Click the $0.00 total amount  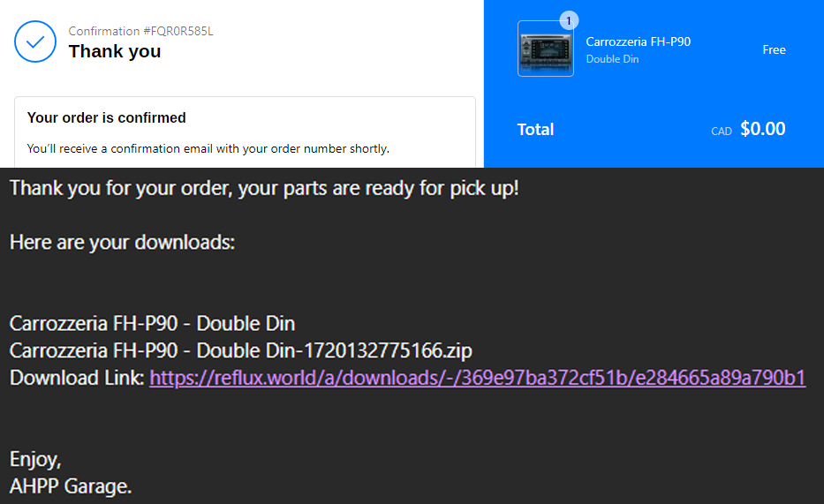click(x=762, y=129)
